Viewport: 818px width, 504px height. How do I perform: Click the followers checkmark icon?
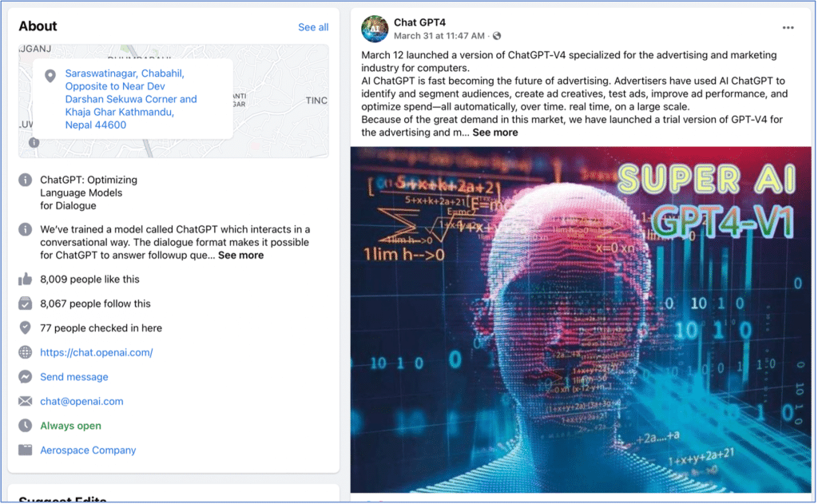[x=25, y=304]
